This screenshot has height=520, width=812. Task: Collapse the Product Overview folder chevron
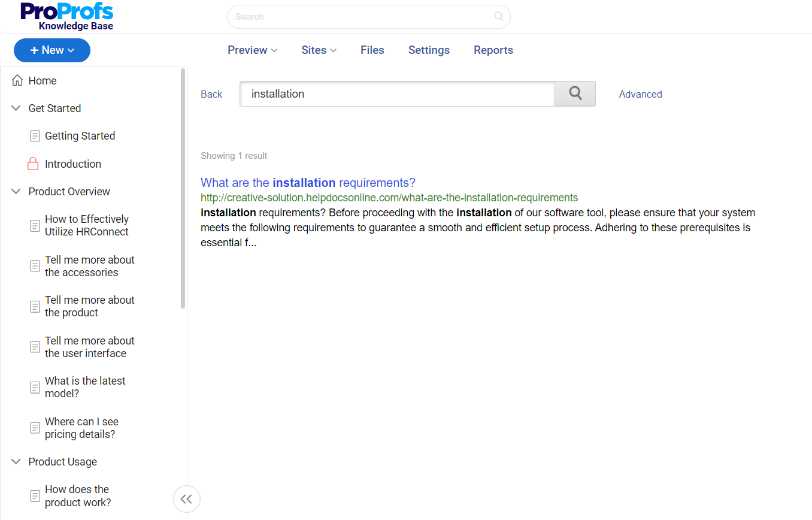click(16, 191)
